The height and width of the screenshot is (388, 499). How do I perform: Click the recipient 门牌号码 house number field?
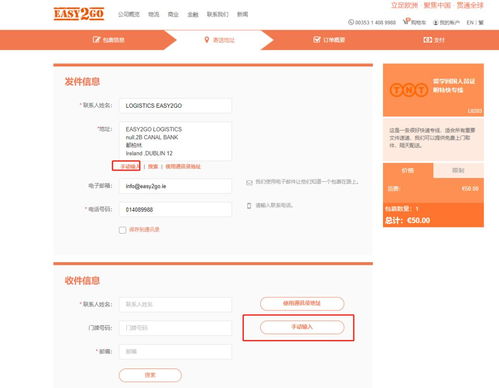[175, 328]
